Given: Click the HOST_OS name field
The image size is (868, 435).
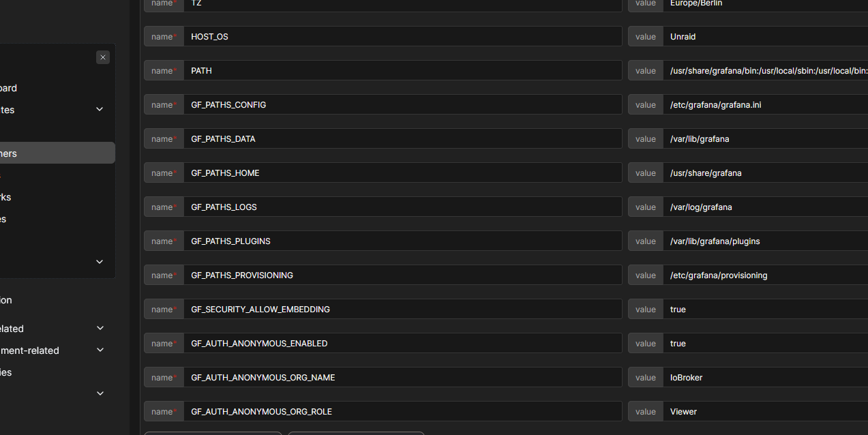Looking at the screenshot, I should 402,37.
